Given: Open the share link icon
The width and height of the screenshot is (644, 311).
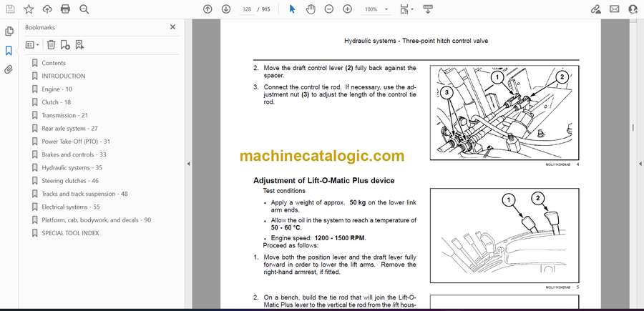Looking at the screenshot, I should click(595, 9).
